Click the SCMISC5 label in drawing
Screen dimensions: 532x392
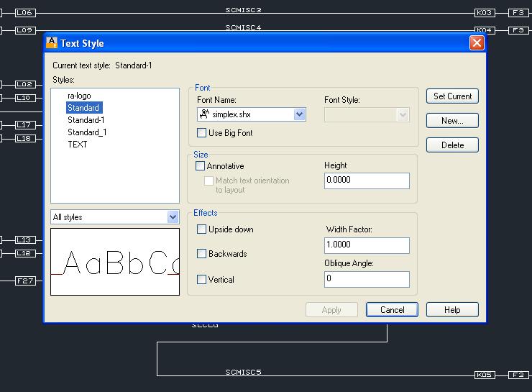pos(243,372)
